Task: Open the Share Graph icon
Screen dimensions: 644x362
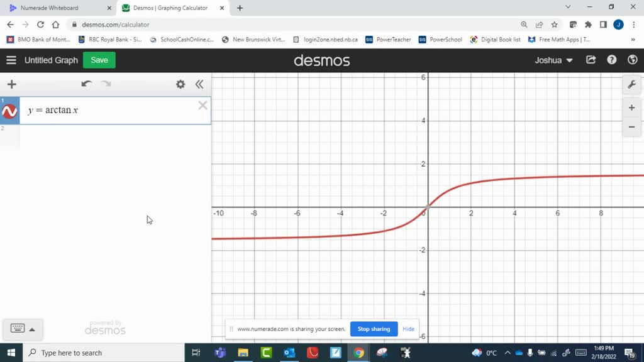Action: (591, 60)
